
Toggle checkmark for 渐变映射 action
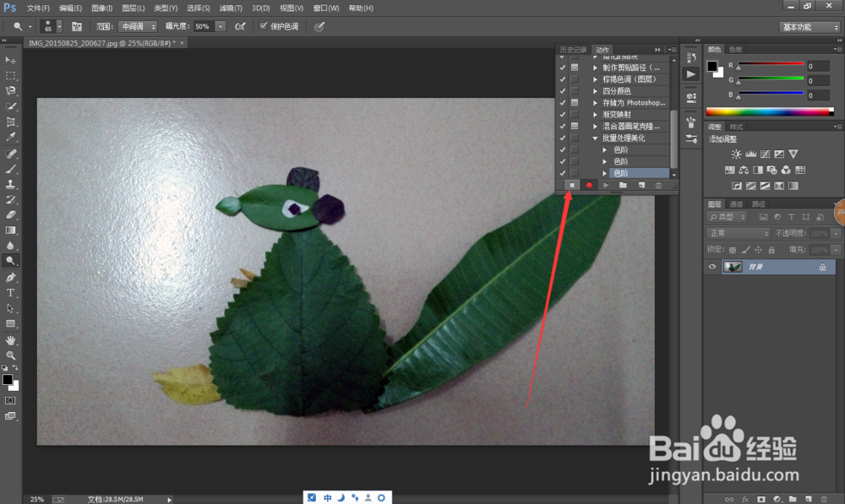tap(563, 114)
